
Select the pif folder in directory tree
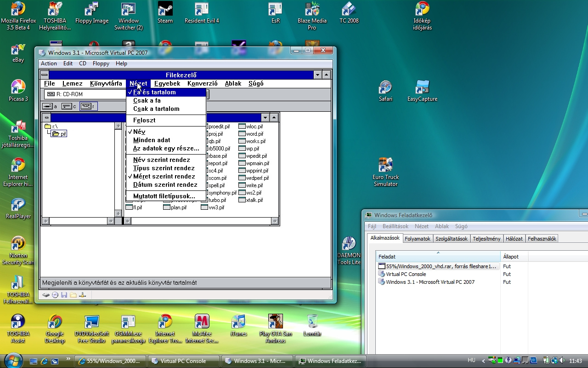pyautogui.click(x=60, y=134)
